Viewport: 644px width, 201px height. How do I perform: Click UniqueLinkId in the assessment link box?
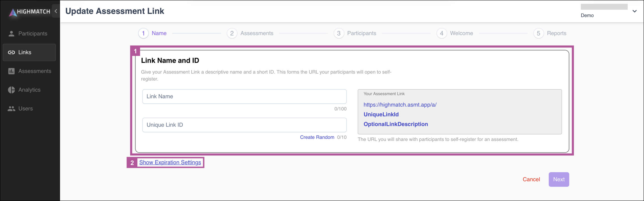pyautogui.click(x=381, y=114)
